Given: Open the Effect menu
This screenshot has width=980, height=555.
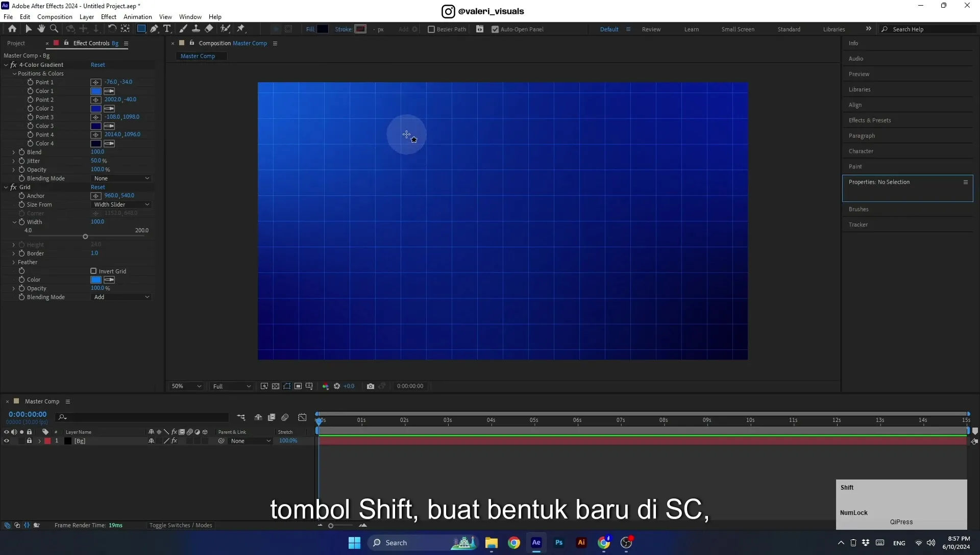Looking at the screenshot, I should tap(109, 17).
